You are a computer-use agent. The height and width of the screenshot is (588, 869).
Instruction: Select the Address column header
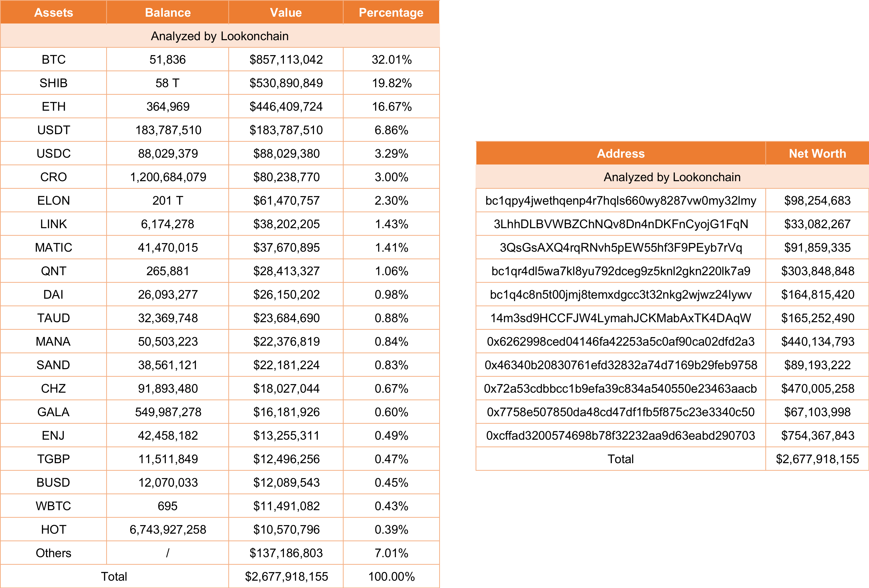[x=620, y=154]
